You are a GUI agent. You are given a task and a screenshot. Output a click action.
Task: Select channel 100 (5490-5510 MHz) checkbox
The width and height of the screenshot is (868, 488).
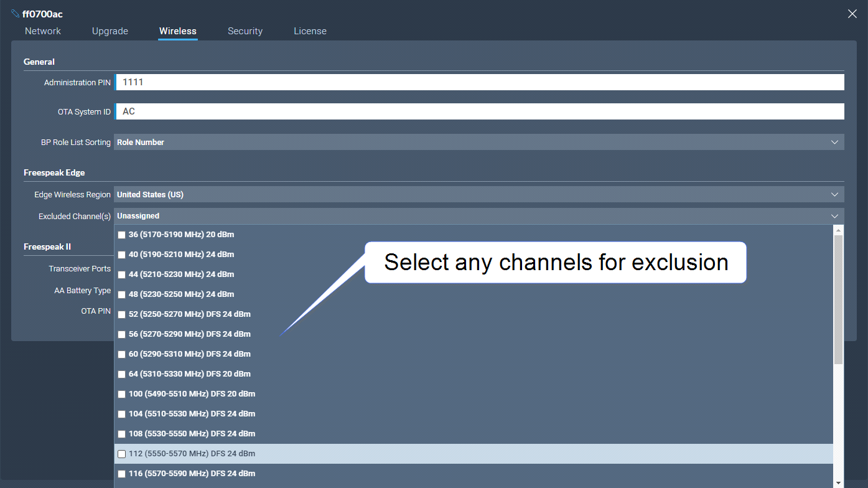coord(122,394)
